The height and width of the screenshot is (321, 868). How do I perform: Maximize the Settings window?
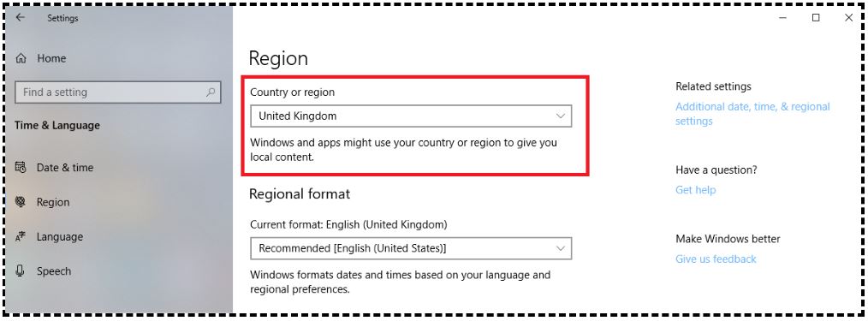pyautogui.click(x=816, y=18)
